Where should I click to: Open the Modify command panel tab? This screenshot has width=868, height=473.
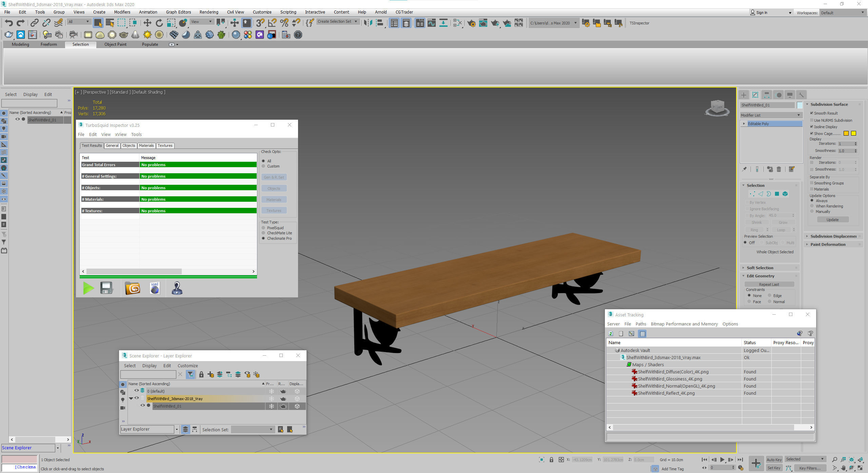click(x=755, y=95)
